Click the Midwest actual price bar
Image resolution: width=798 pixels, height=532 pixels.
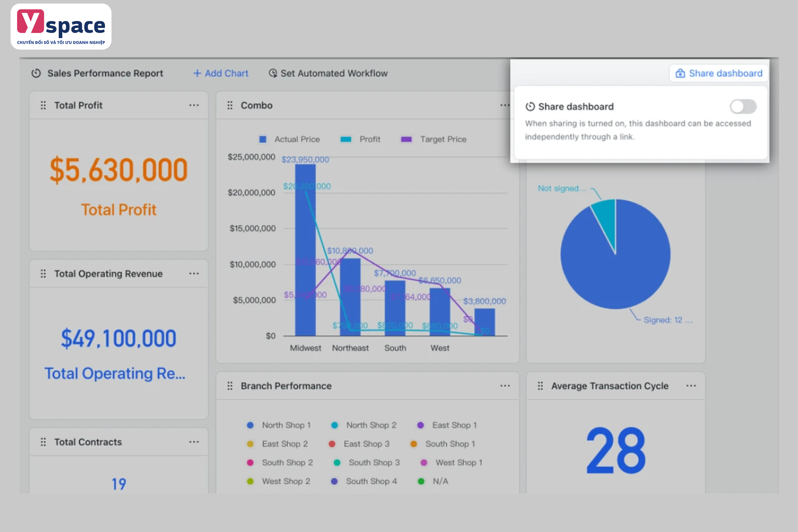tap(305, 250)
